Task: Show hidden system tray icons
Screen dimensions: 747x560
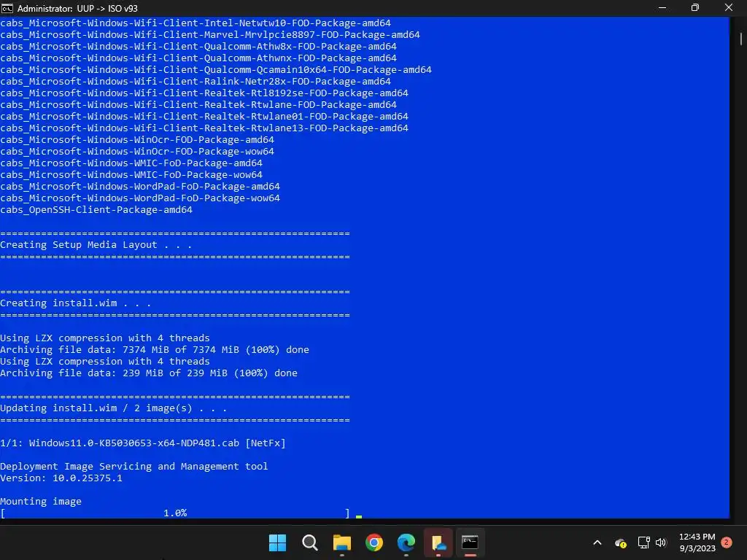Action: [597, 542]
